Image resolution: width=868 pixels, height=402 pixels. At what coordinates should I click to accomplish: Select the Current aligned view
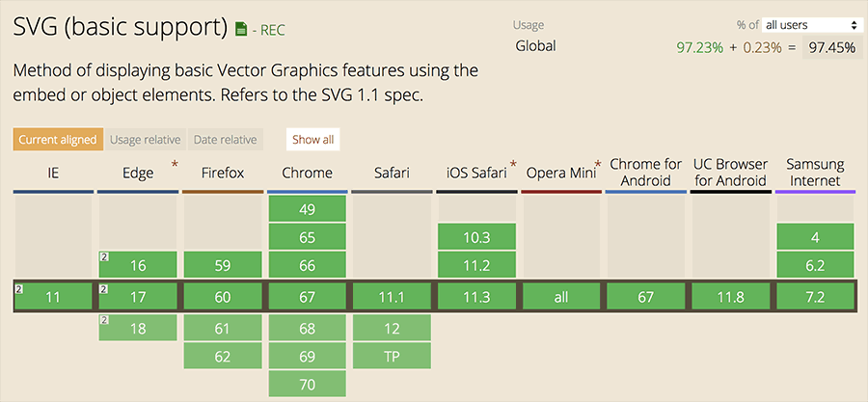(58, 140)
